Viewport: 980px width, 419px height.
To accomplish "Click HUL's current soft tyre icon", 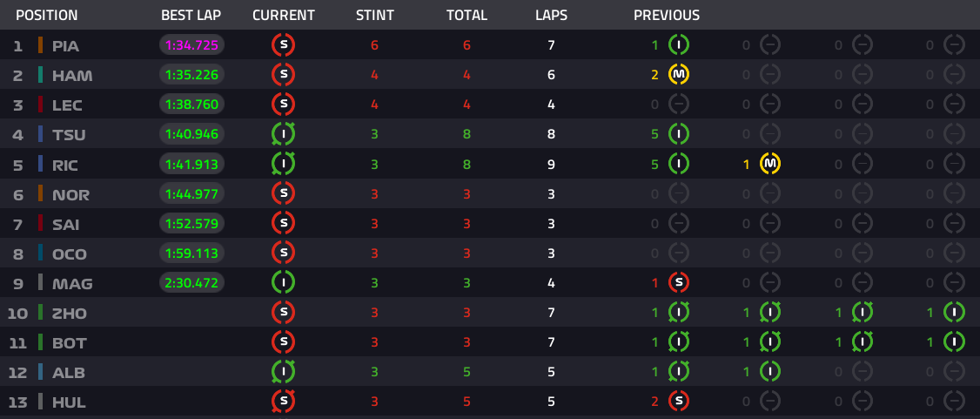I will (x=283, y=402).
